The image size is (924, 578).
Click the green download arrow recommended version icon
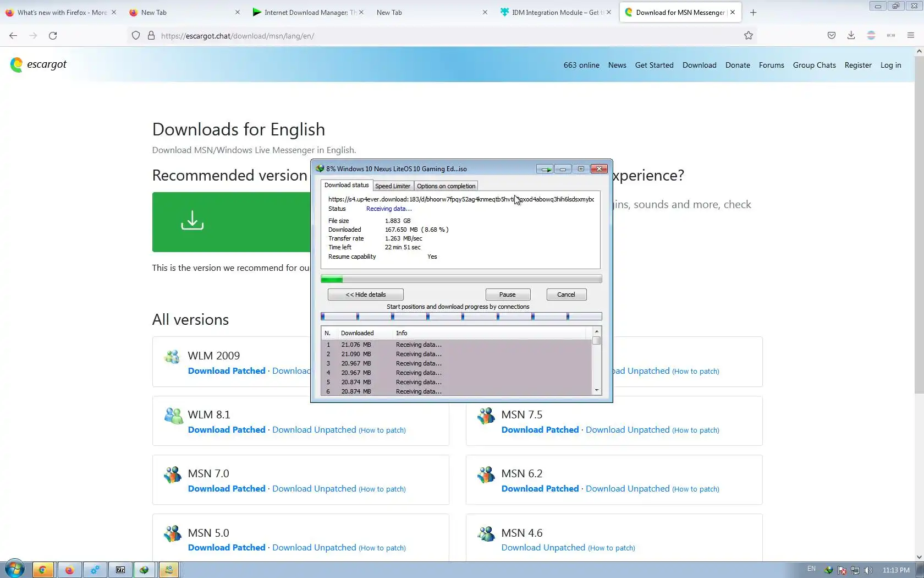192,220
